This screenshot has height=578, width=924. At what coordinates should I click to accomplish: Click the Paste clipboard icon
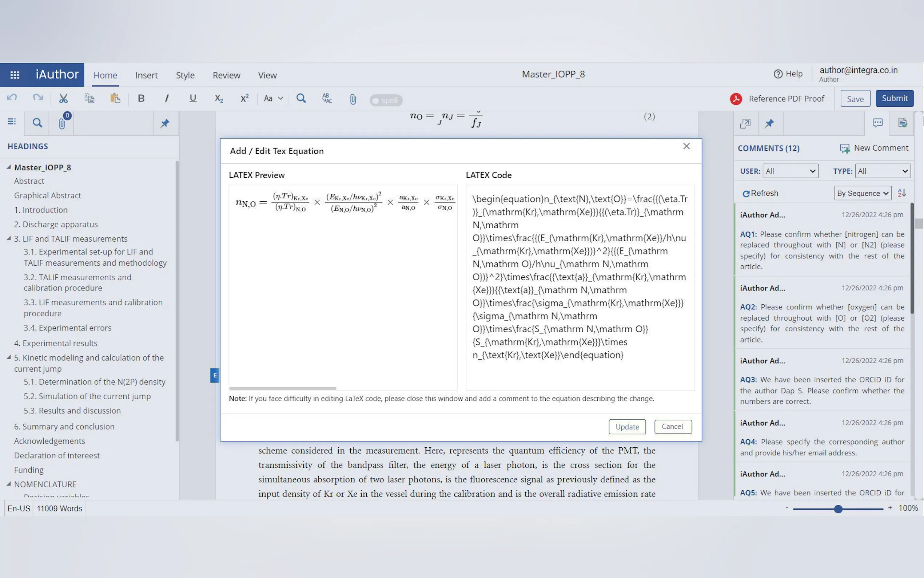[115, 99]
